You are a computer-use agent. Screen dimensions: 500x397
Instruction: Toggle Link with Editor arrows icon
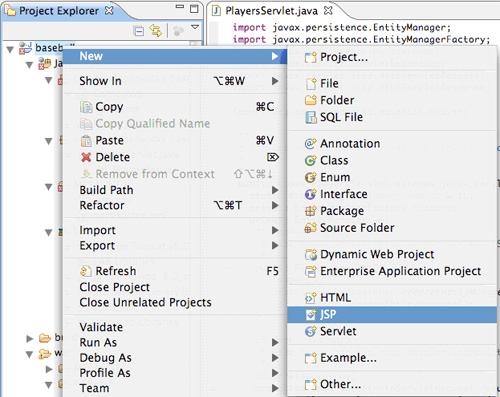tap(156, 31)
